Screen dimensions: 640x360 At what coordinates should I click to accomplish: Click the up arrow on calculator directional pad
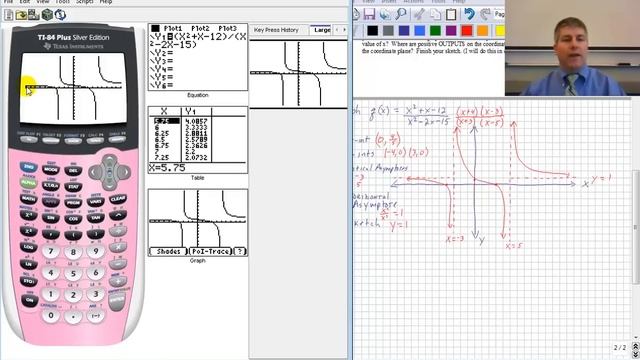(x=110, y=160)
